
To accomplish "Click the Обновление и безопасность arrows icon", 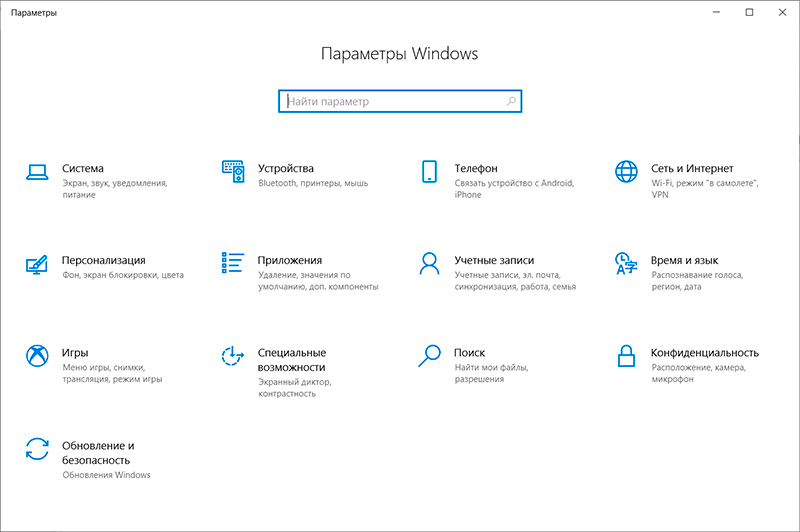I will [x=36, y=448].
